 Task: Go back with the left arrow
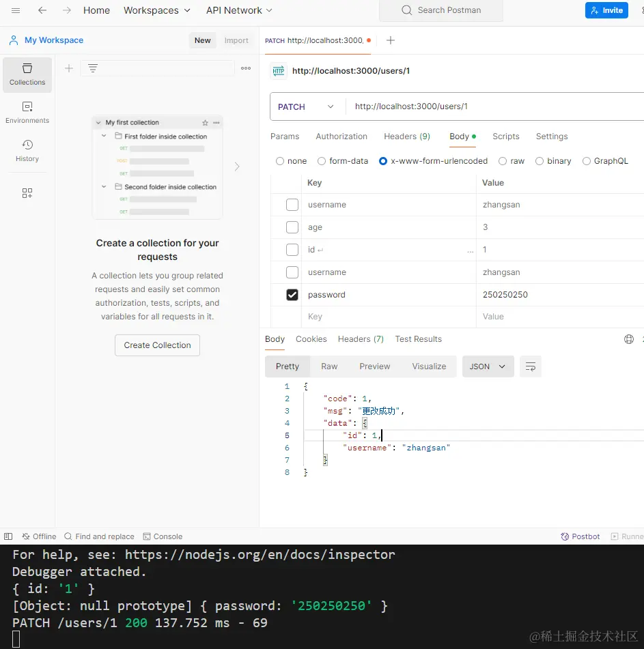click(42, 10)
